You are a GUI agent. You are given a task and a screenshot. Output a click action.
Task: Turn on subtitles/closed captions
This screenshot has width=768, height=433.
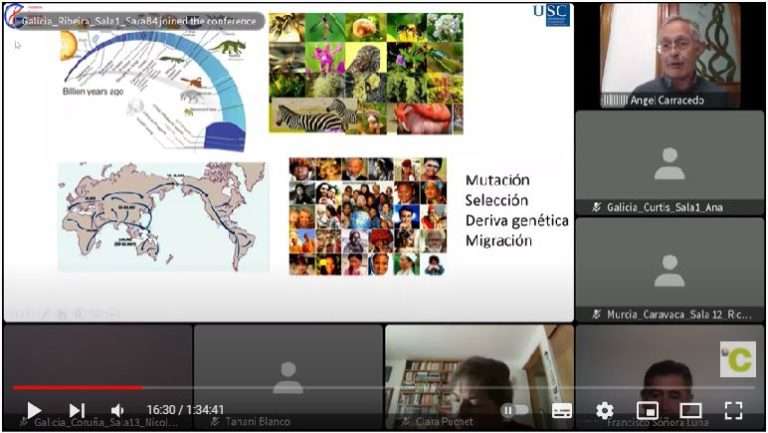point(562,410)
